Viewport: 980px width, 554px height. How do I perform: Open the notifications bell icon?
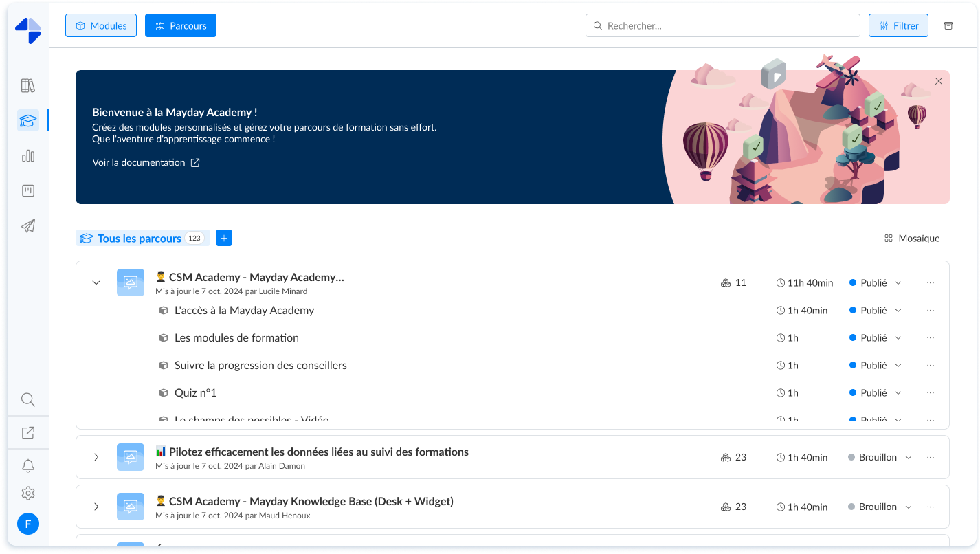coord(27,466)
